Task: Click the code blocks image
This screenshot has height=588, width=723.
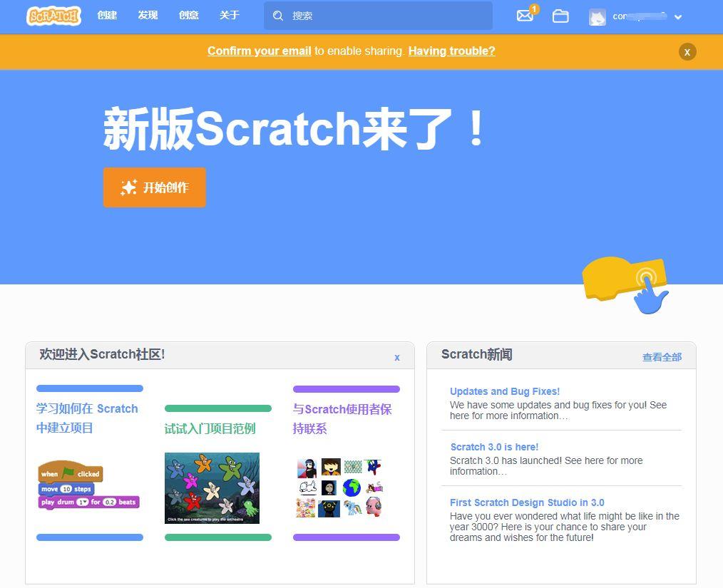Action: click(x=88, y=485)
